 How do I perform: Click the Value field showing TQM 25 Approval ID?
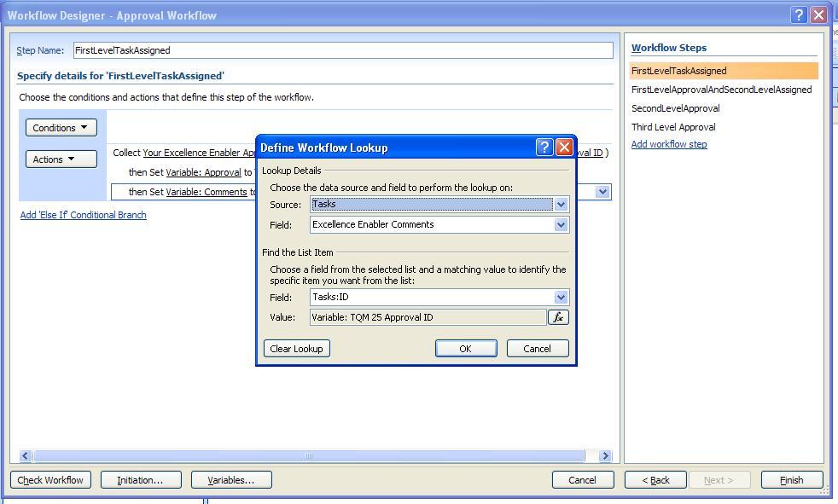click(428, 318)
